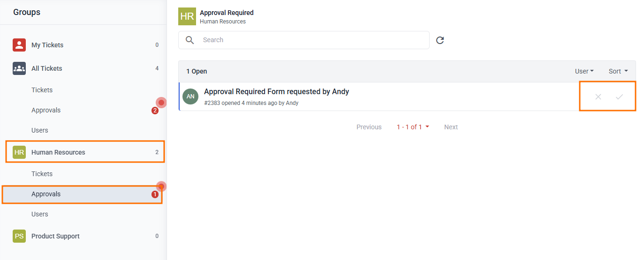Refresh the approvals list
The height and width of the screenshot is (260, 644).
click(440, 40)
